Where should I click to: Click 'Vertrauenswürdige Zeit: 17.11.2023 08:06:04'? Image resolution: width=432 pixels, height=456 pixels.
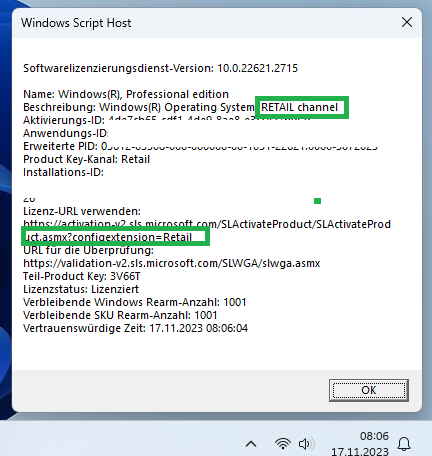click(x=135, y=328)
